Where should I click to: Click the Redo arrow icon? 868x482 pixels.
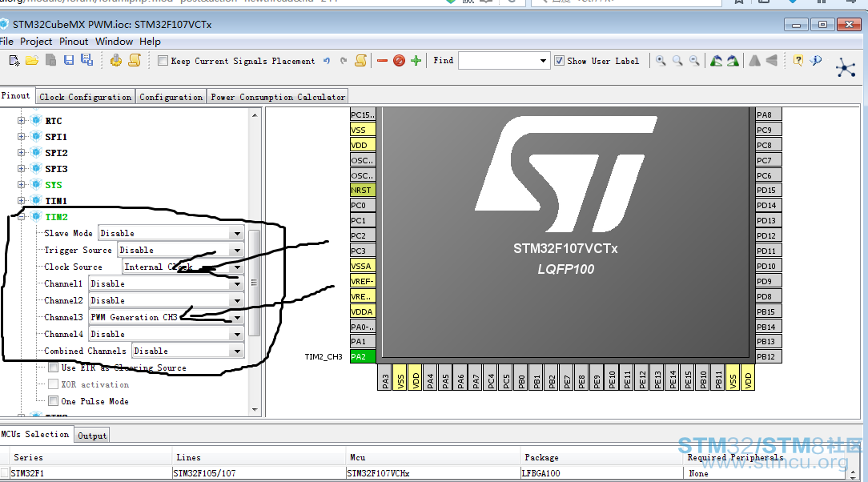click(x=344, y=61)
